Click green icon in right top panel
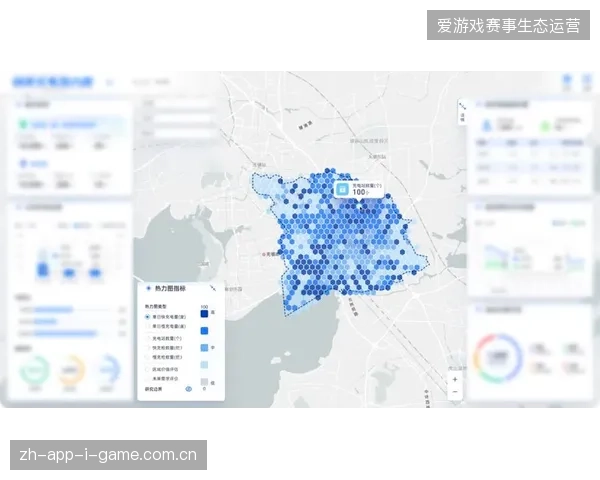This screenshot has width=600, height=480. pos(545,126)
